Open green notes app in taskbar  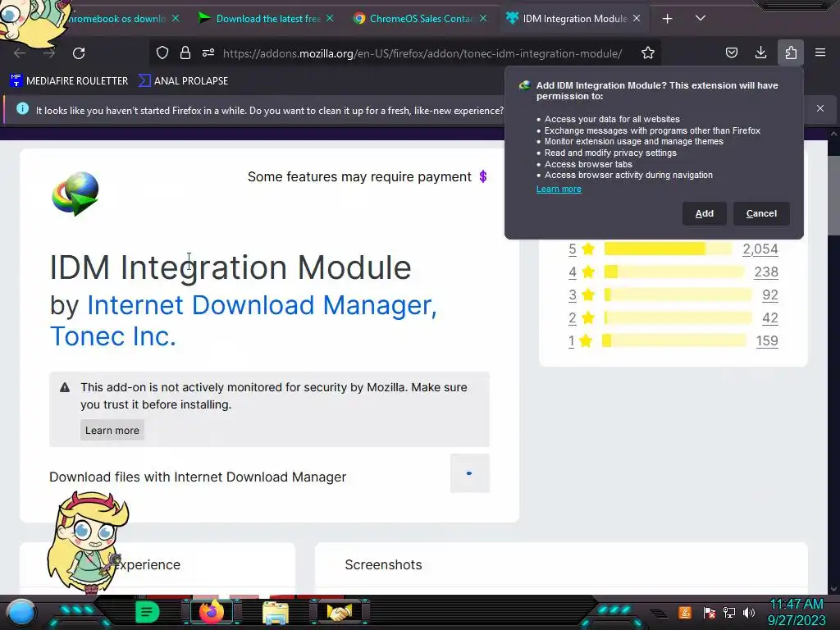[x=148, y=612]
